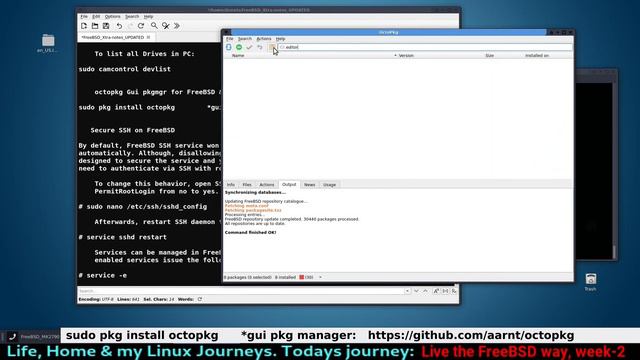Open OctoPkg Search menu

point(245,39)
